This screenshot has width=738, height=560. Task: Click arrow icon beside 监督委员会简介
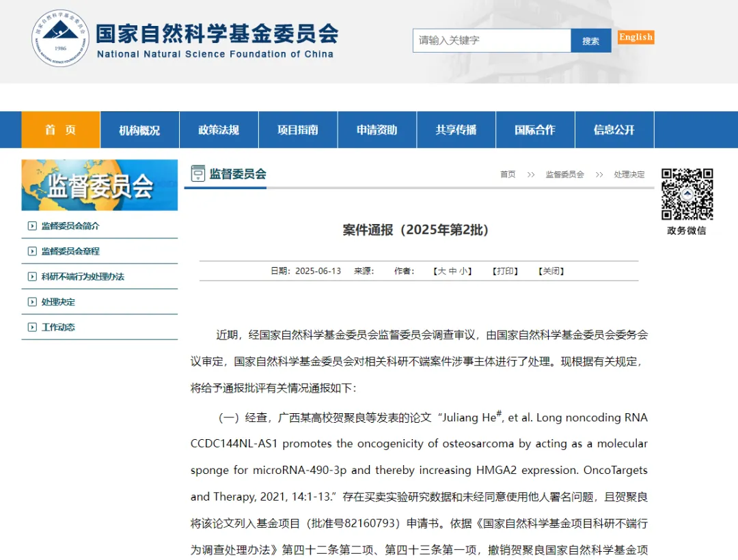[32, 226]
